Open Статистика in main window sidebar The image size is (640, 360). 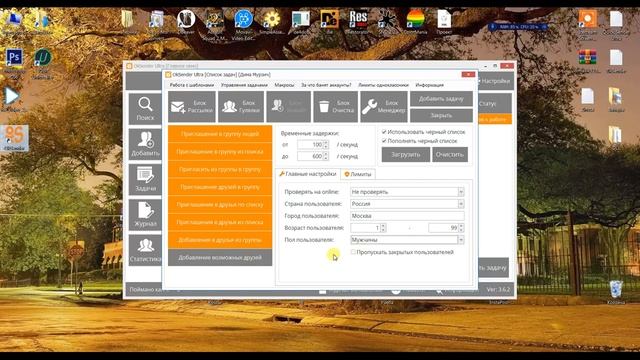pyautogui.click(x=145, y=250)
